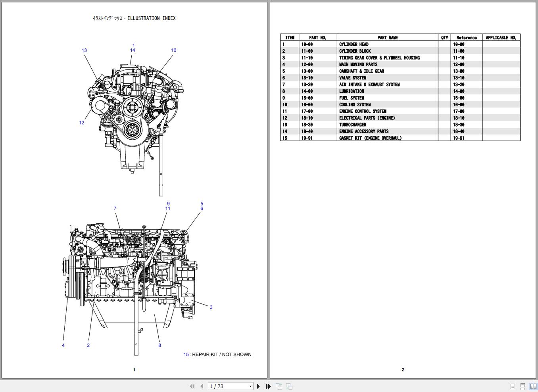Click the PART NO. column header

point(318,38)
